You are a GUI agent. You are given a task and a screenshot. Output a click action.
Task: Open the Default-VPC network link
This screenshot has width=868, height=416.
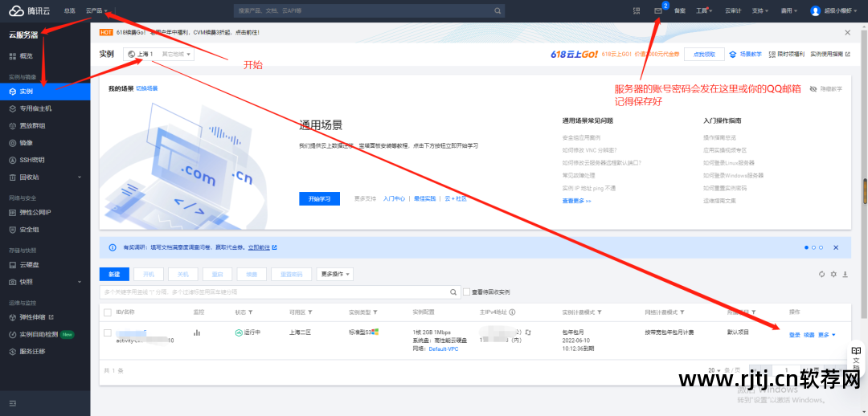coord(444,349)
